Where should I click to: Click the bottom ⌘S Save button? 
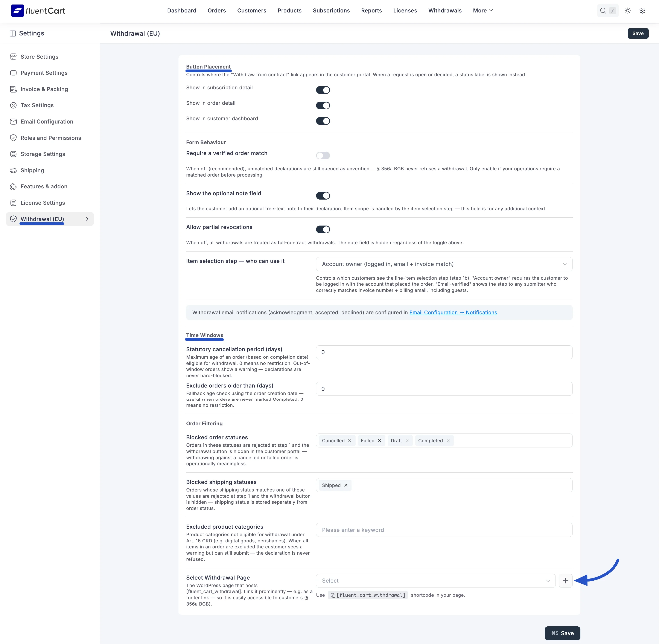pos(562,633)
